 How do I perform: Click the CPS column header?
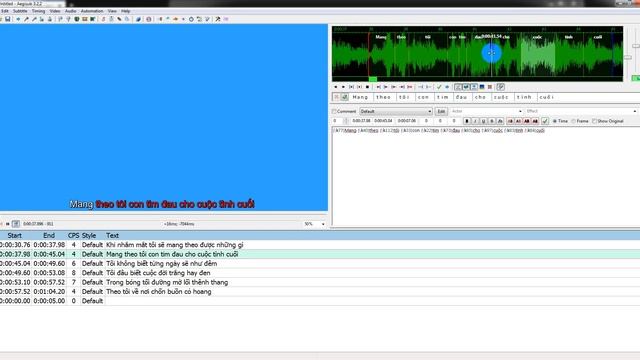(73, 236)
